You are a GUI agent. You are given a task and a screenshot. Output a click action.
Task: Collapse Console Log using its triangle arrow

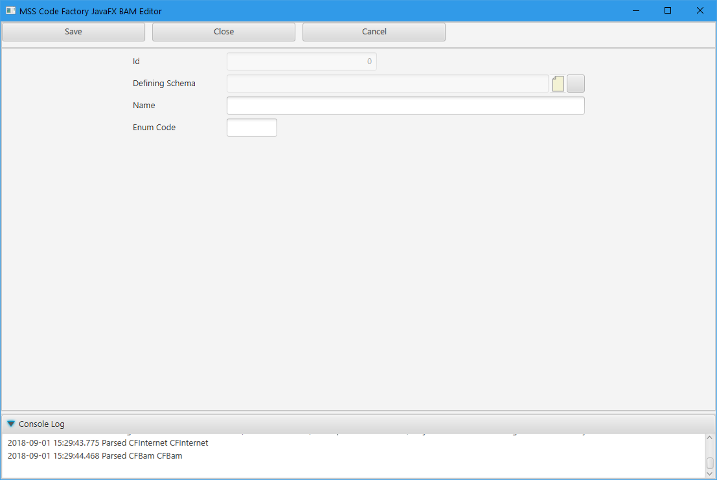coord(11,424)
